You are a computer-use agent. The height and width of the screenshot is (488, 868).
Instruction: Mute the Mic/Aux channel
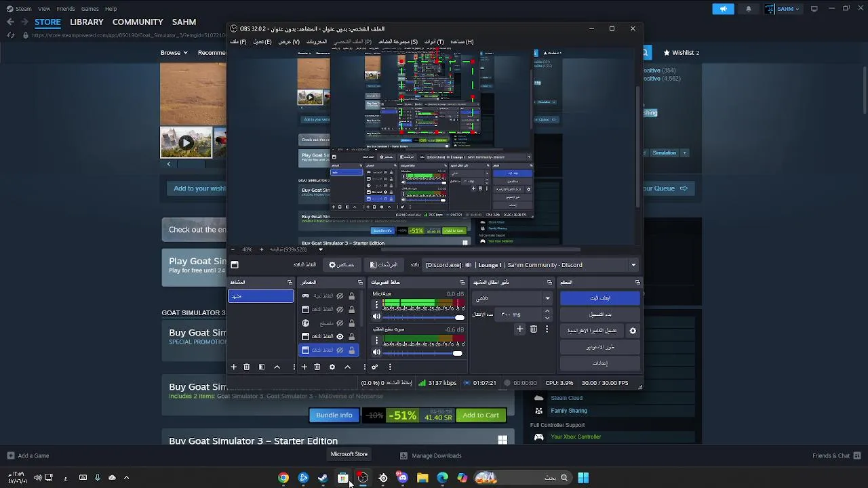tap(376, 317)
